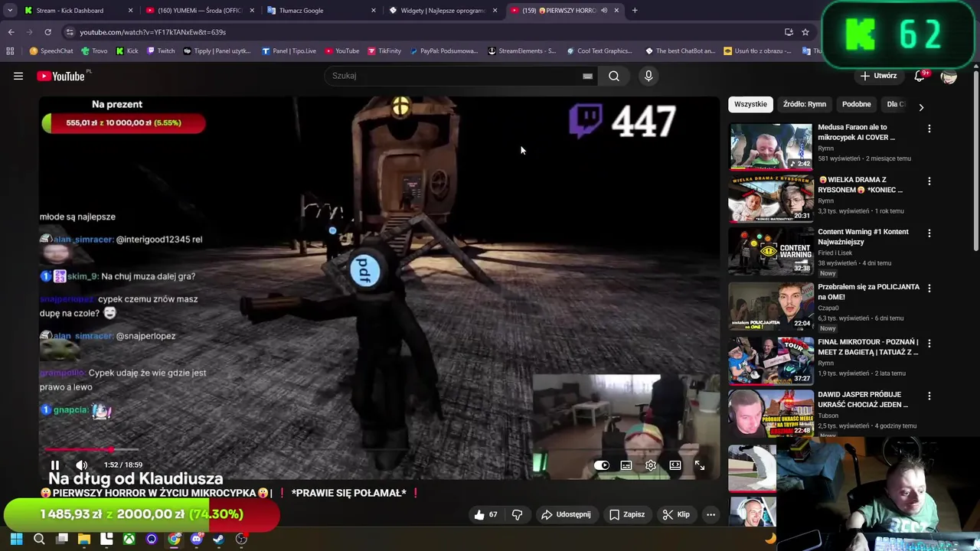Click the browser address bar URL
Screen dimensions: 980x551
point(153,32)
